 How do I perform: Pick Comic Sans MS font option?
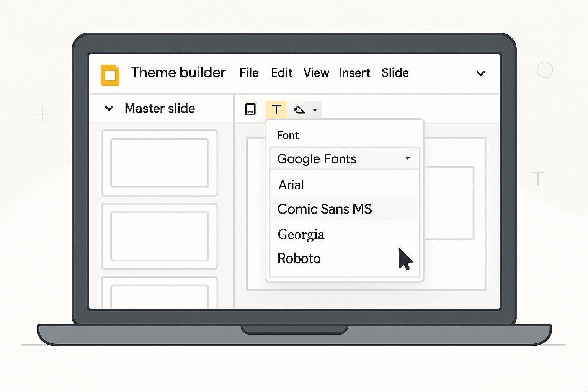(x=325, y=209)
